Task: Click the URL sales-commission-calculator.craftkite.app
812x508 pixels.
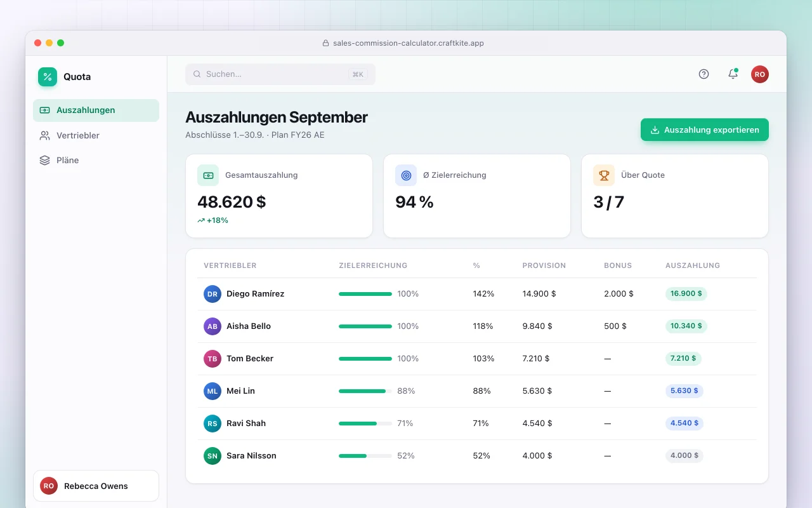Action: pos(409,43)
